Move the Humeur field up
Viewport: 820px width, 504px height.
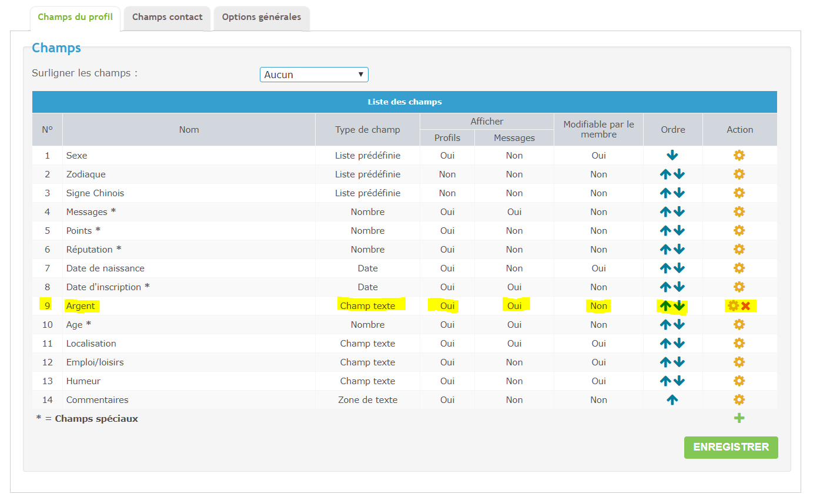point(665,381)
